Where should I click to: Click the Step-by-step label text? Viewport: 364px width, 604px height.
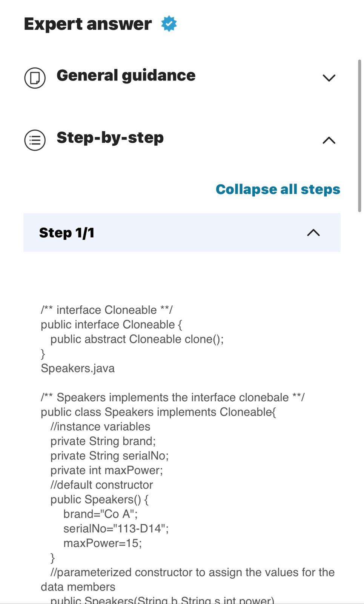[x=110, y=138]
